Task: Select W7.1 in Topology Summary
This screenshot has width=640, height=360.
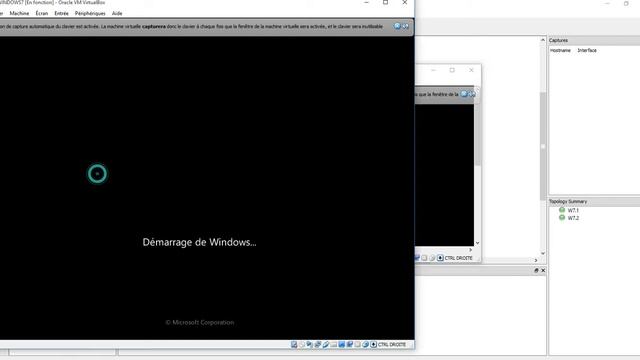Action: pyautogui.click(x=573, y=210)
